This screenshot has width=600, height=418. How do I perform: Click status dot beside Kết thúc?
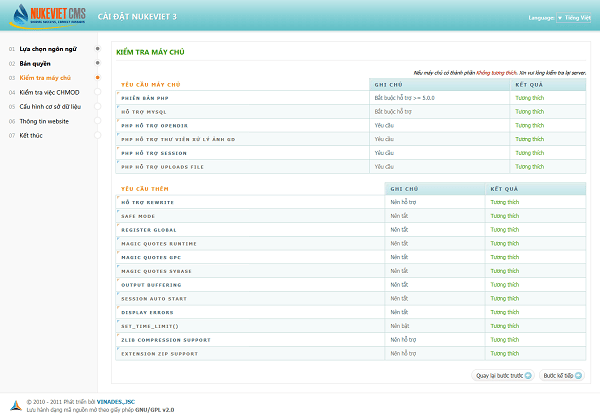pos(97,134)
